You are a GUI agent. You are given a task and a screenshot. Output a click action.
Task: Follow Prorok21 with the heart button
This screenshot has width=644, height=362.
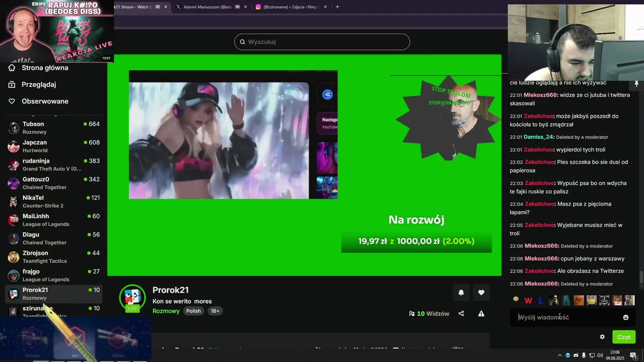(481, 293)
